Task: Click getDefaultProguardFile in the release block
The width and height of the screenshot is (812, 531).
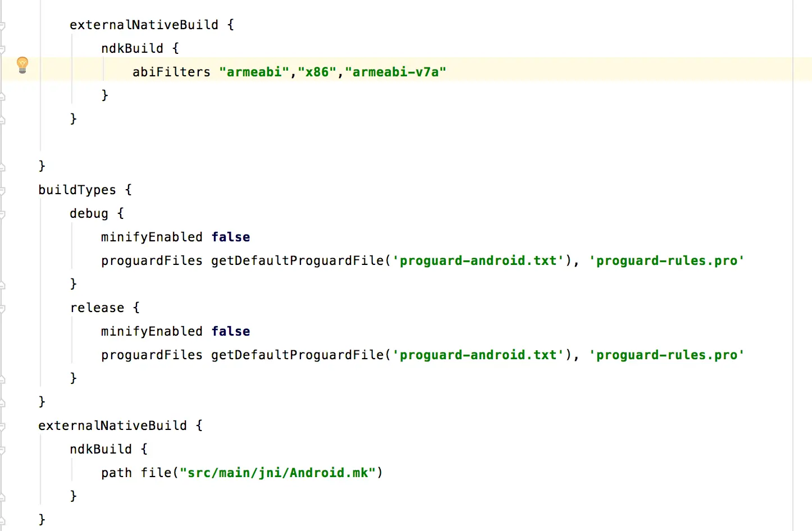Action: coord(297,355)
